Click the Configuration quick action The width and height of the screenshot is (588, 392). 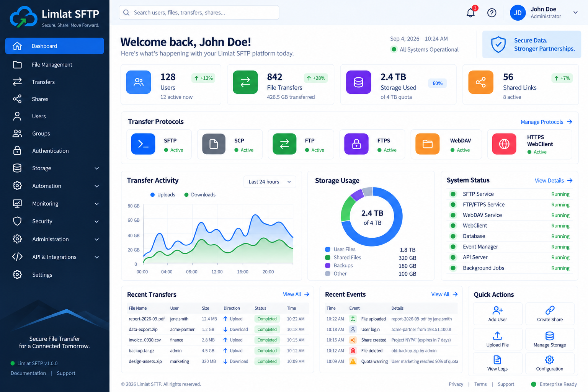(550, 363)
